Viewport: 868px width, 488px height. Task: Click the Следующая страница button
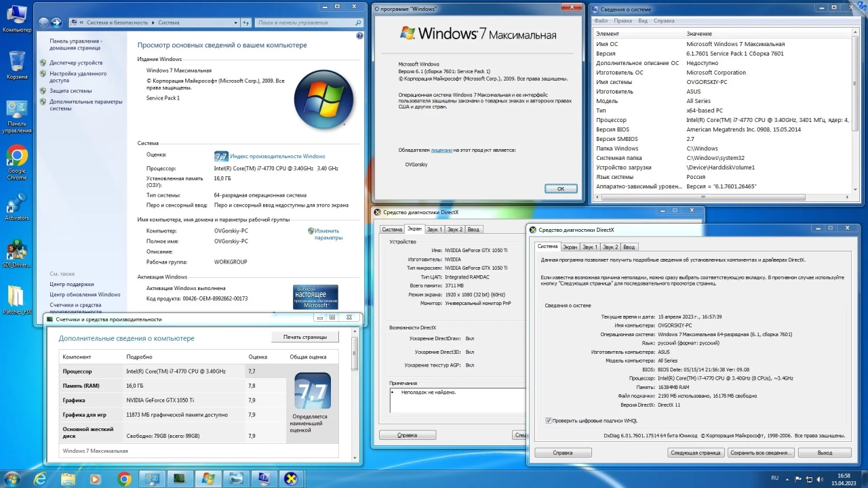[696, 453]
